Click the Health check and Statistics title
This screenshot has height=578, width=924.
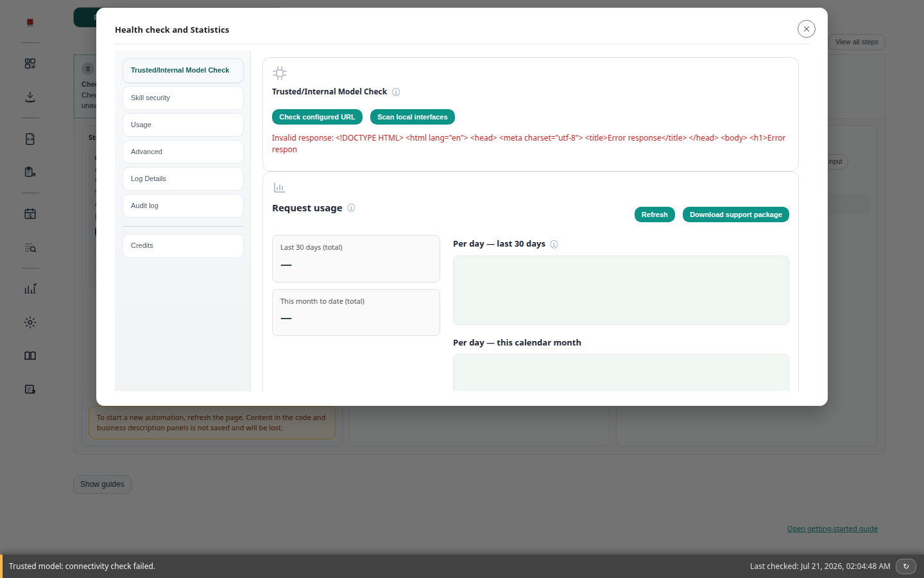pos(172,30)
